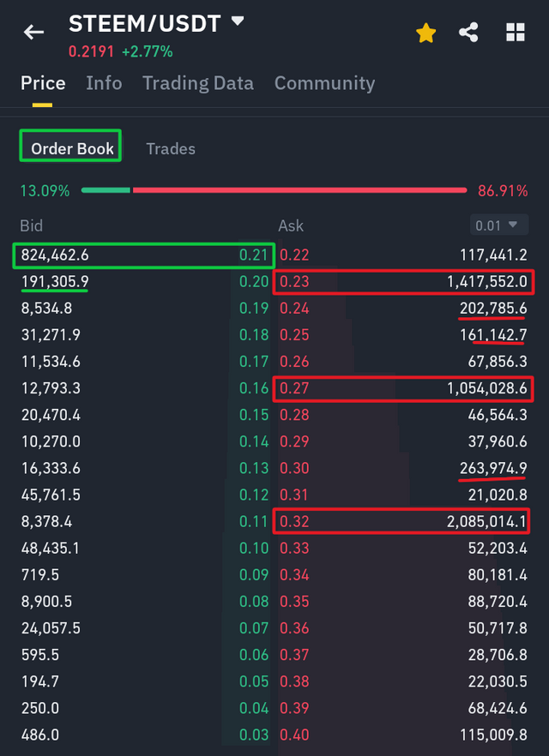Select bid amount 194.7
The height and width of the screenshot is (756, 549).
point(40,681)
